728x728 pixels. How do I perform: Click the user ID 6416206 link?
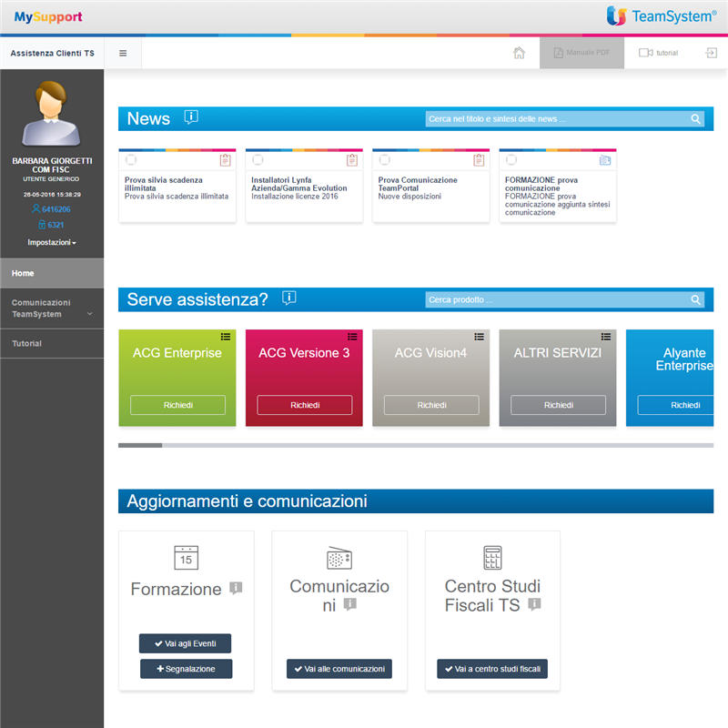click(51, 209)
